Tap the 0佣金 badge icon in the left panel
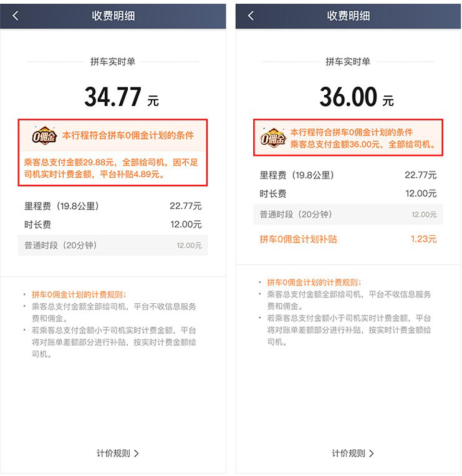Screen dimensions: 462x476 [44, 135]
